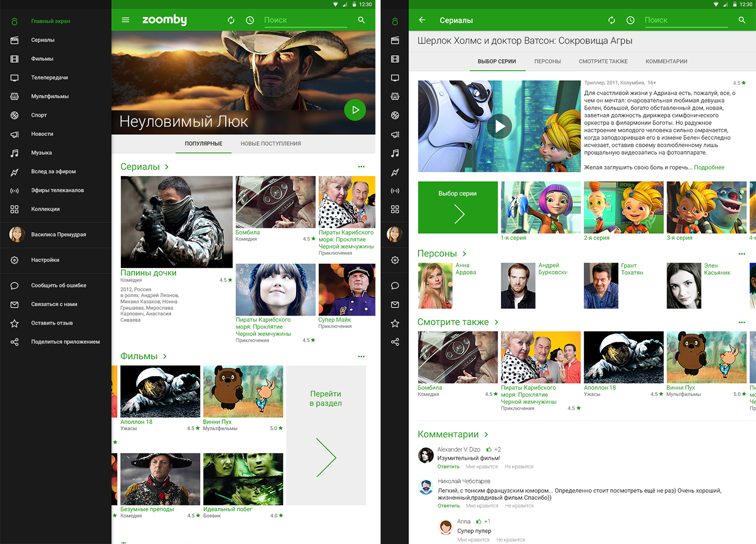Open more options dots for Сериалы section
This screenshot has height=544, width=756.
pyautogui.click(x=361, y=167)
